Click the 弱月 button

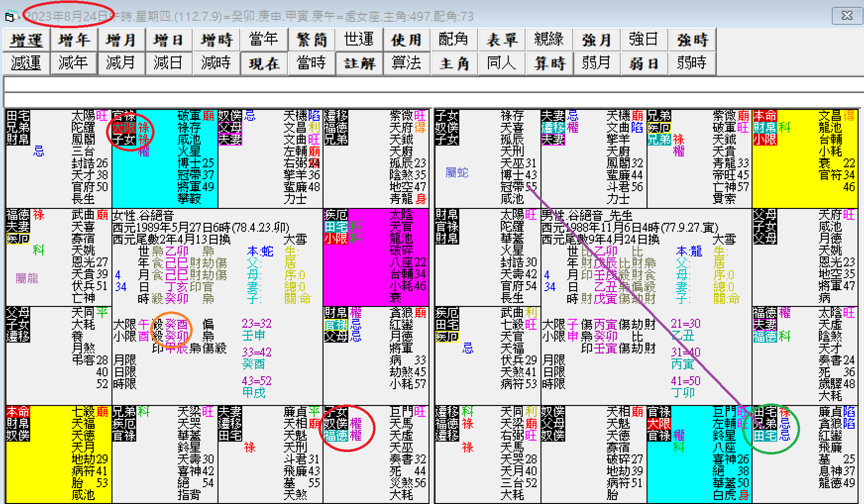click(597, 63)
